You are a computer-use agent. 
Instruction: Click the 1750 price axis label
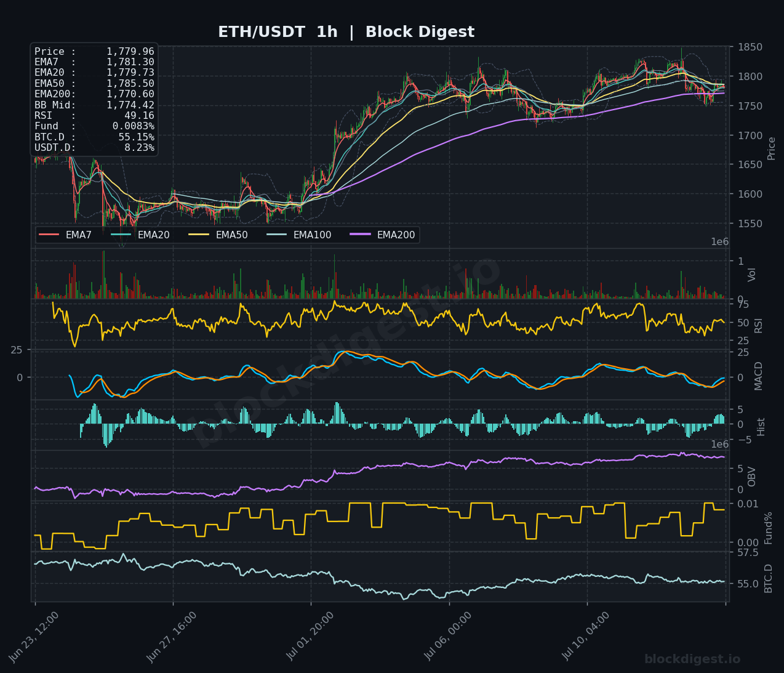point(750,106)
